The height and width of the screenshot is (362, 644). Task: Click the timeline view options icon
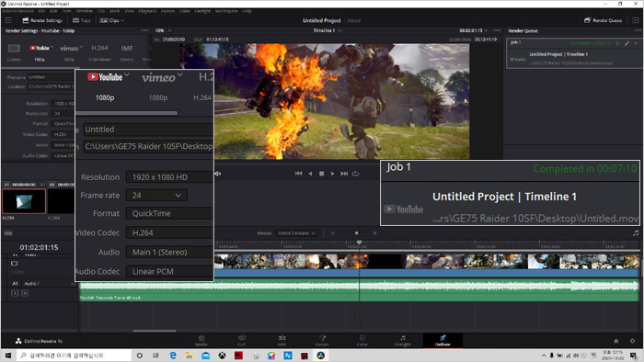pos(8,233)
